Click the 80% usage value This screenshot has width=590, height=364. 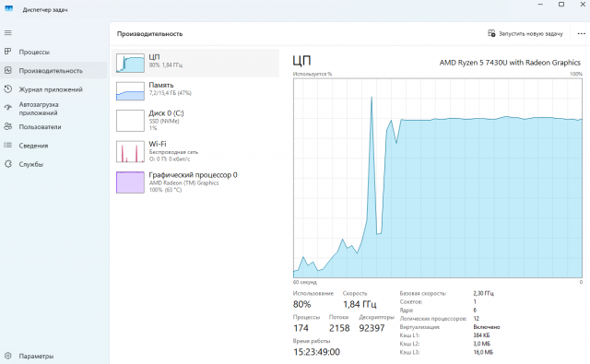(x=301, y=304)
